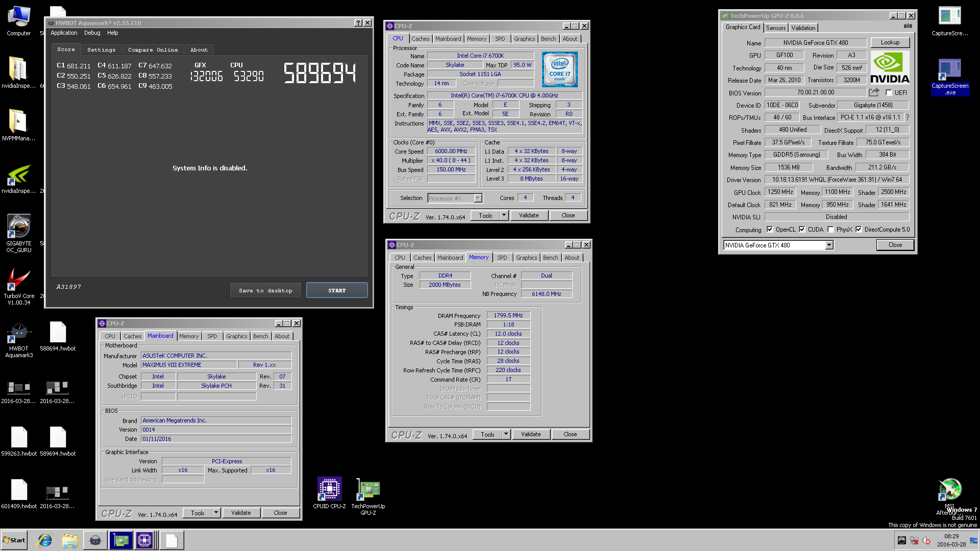Launch GIGABYTE OC_GURU shortcut
The image size is (980, 551).
click(19, 234)
